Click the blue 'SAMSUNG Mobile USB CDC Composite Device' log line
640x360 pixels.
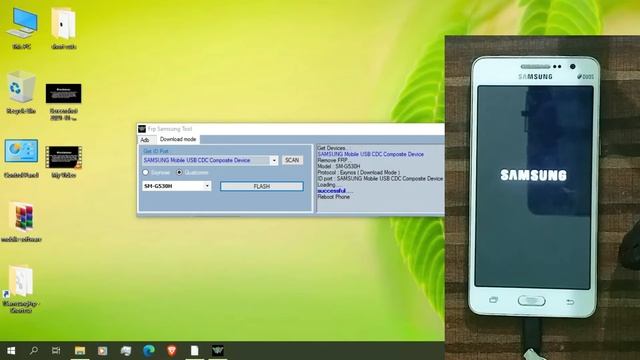click(371, 154)
